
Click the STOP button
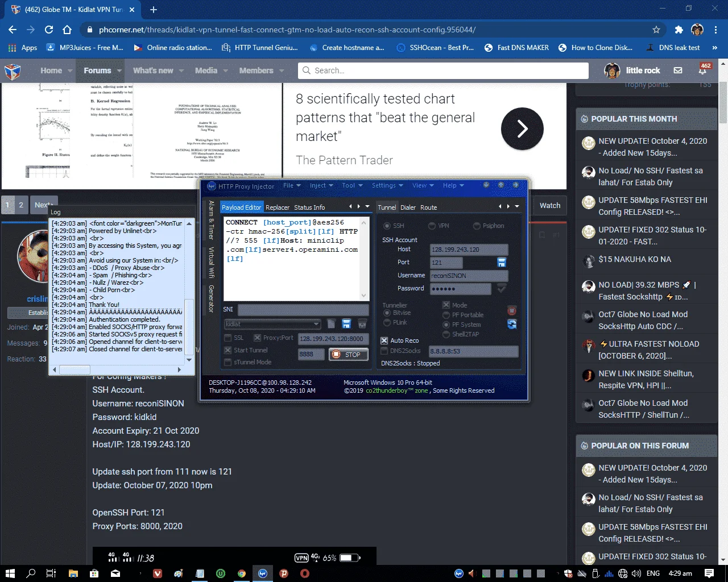[348, 354]
